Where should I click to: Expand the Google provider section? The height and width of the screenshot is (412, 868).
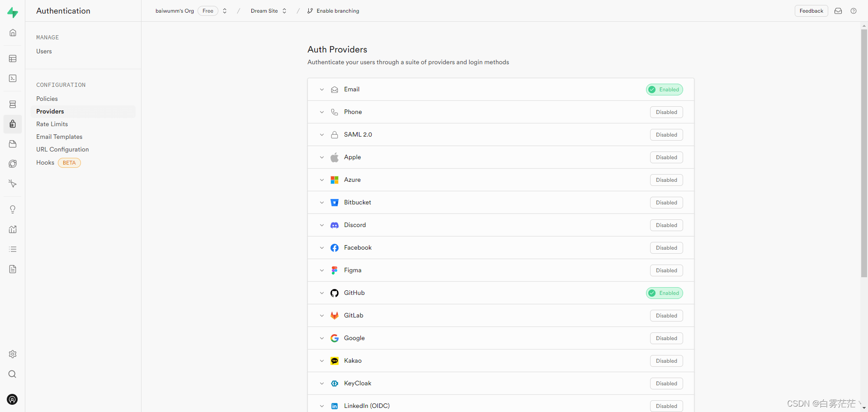pos(321,338)
